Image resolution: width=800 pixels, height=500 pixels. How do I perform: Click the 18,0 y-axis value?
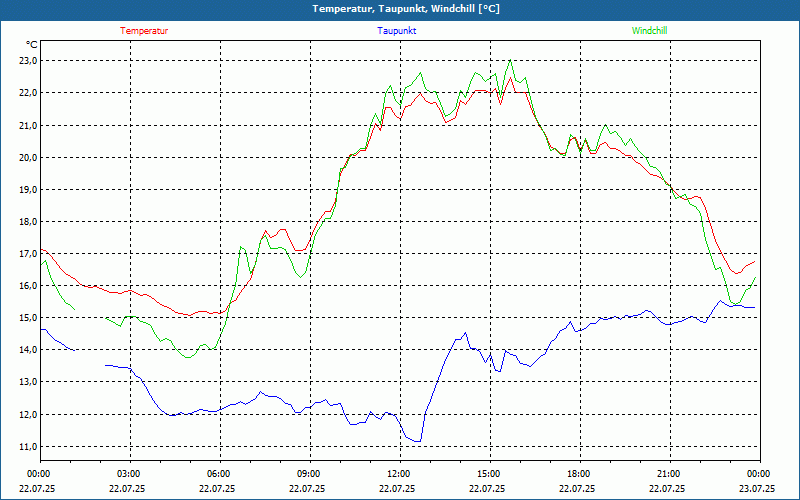coord(29,221)
